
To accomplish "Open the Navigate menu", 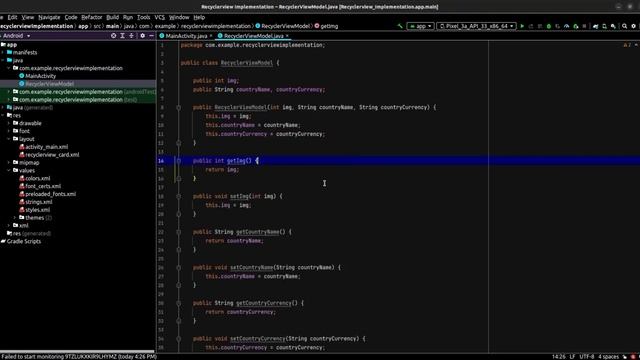I will pos(49,17).
